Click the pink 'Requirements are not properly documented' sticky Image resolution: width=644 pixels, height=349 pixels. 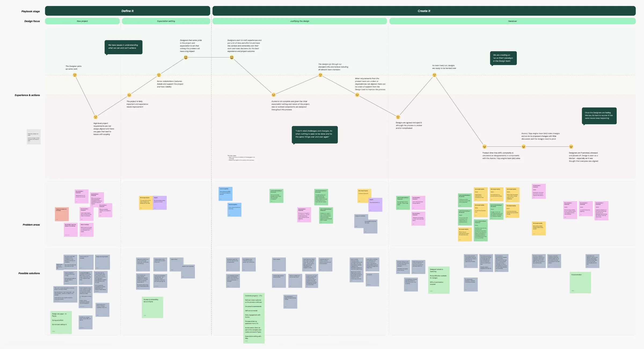(82, 196)
